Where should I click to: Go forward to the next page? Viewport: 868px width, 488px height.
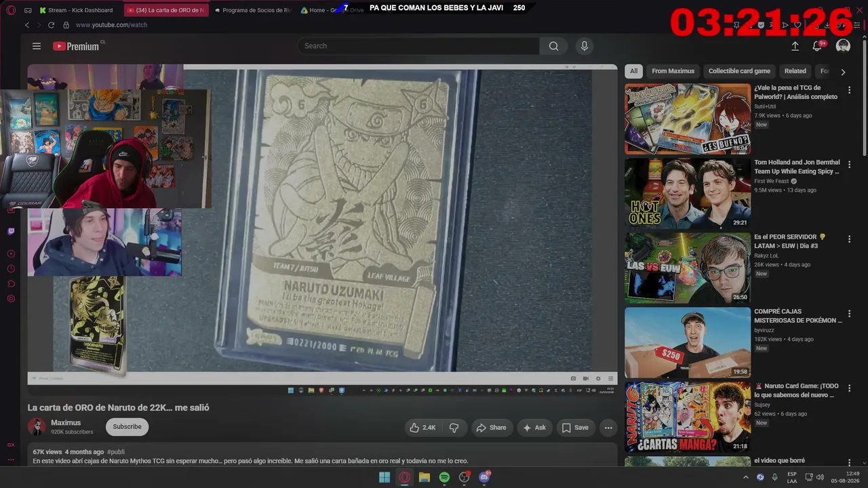[39, 25]
